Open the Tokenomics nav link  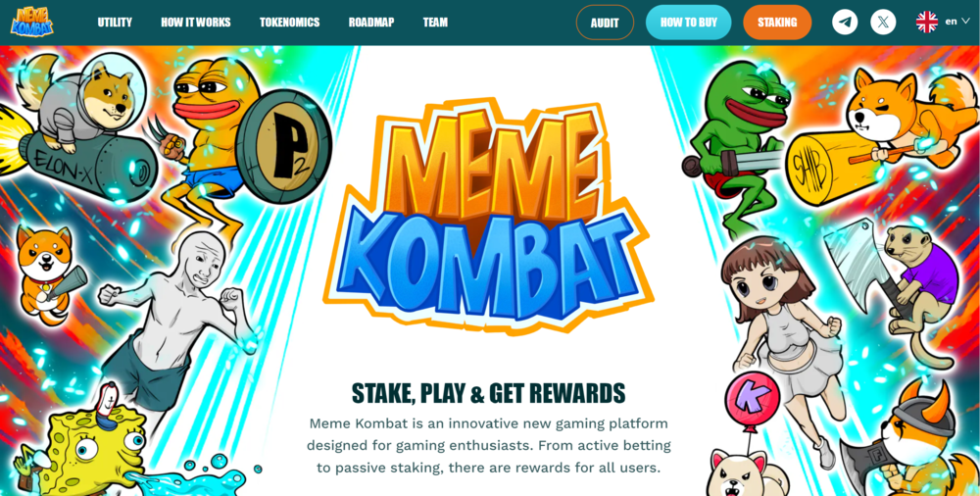click(x=289, y=23)
